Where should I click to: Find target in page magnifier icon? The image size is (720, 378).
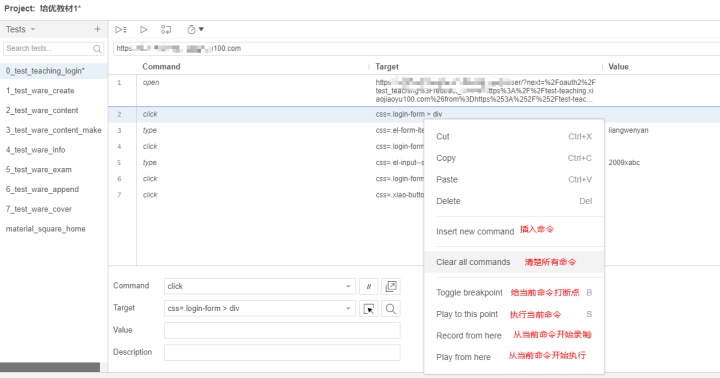tap(391, 309)
